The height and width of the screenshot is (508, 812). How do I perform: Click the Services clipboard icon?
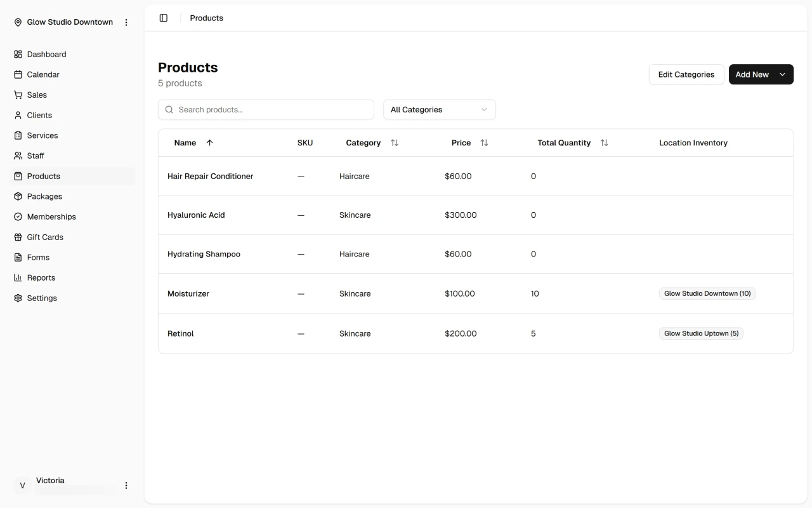18,136
